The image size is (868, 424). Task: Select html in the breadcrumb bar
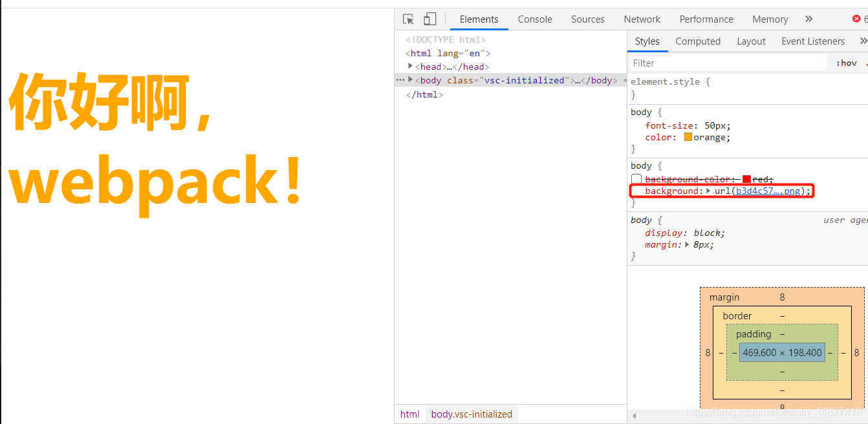[x=409, y=414]
